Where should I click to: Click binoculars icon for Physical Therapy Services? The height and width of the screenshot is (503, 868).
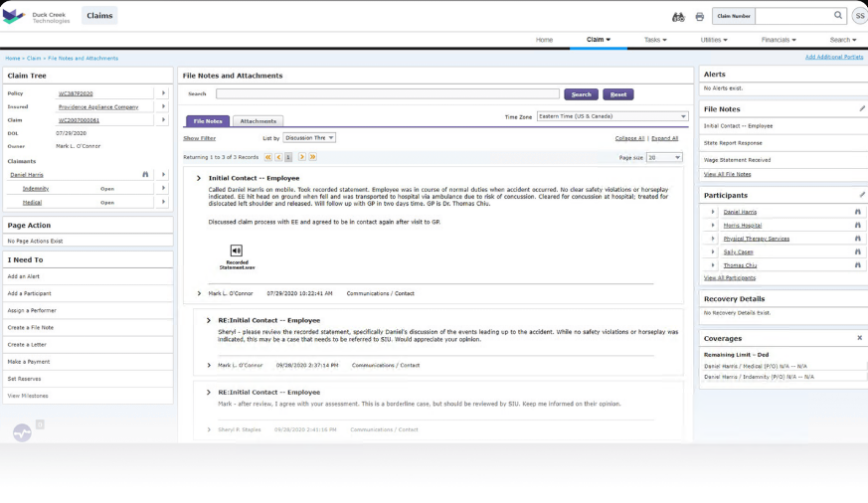[857, 239]
